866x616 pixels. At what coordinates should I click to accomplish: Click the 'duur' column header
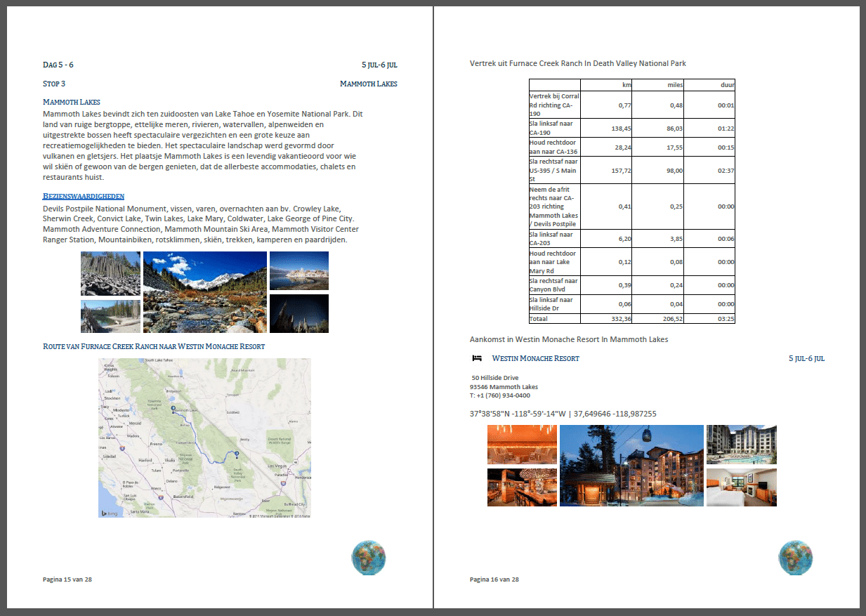pyautogui.click(x=709, y=85)
